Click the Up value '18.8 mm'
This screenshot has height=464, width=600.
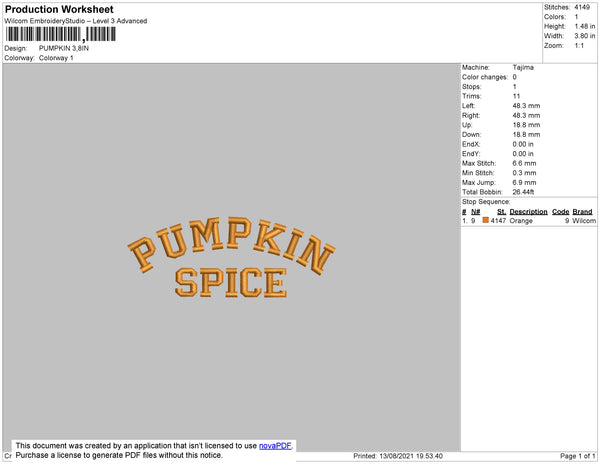pos(526,125)
